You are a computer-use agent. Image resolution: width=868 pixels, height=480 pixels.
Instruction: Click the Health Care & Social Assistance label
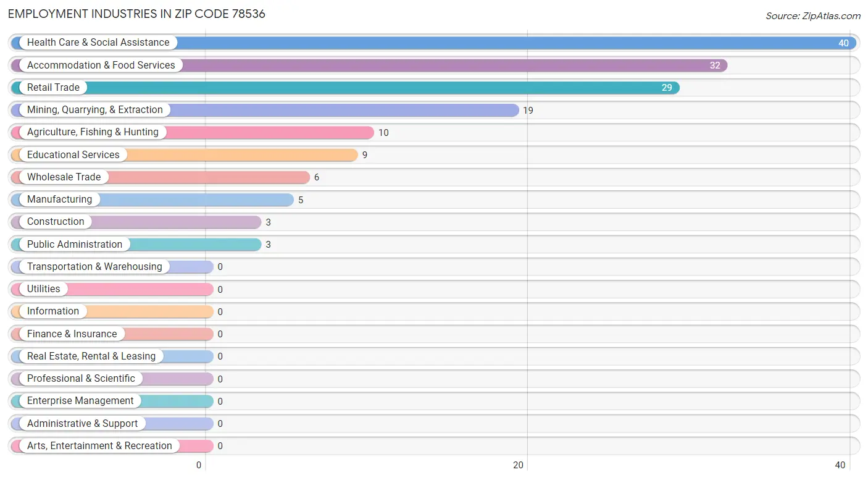point(98,43)
